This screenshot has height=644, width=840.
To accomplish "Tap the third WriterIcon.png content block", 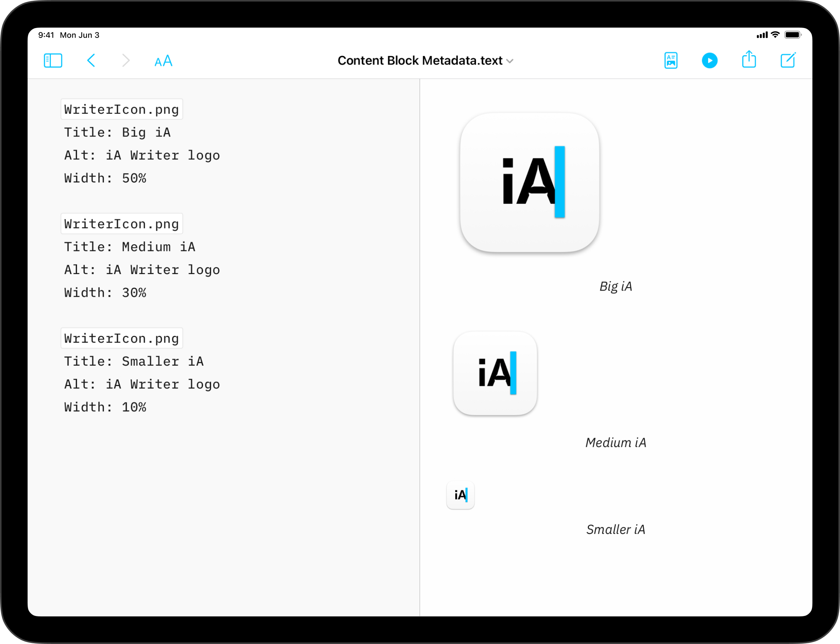I will click(121, 338).
